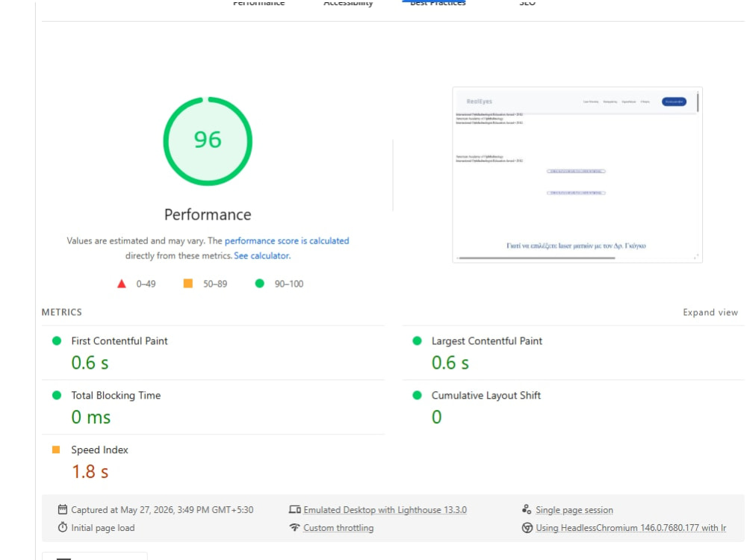Switch to the Accessibility tab
The width and height of the screenshot is (747, 560).
348,3
